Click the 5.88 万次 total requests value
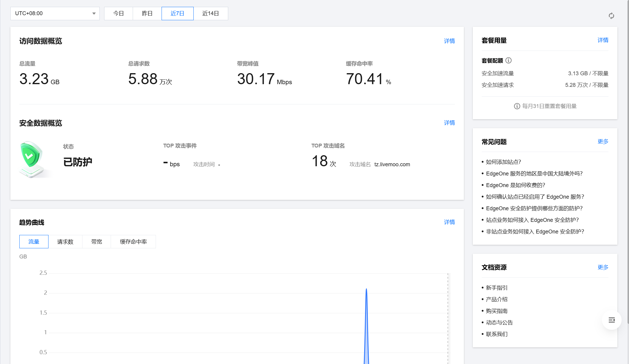629x364 pixels. coord(150,79)
